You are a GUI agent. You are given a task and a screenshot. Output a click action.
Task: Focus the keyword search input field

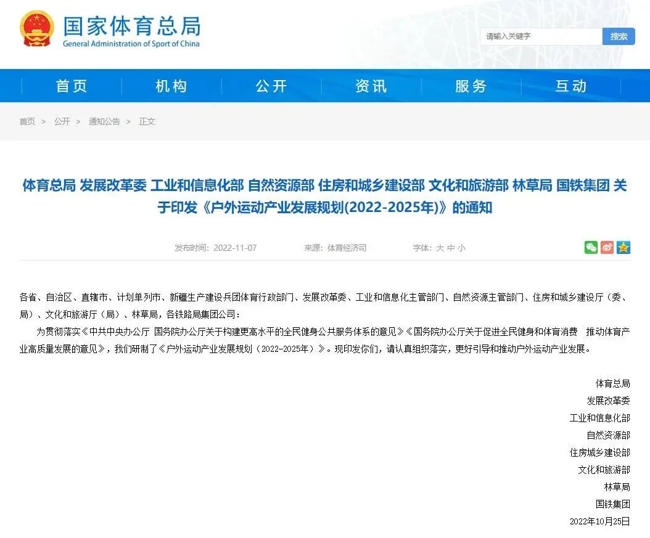point(541,36)
